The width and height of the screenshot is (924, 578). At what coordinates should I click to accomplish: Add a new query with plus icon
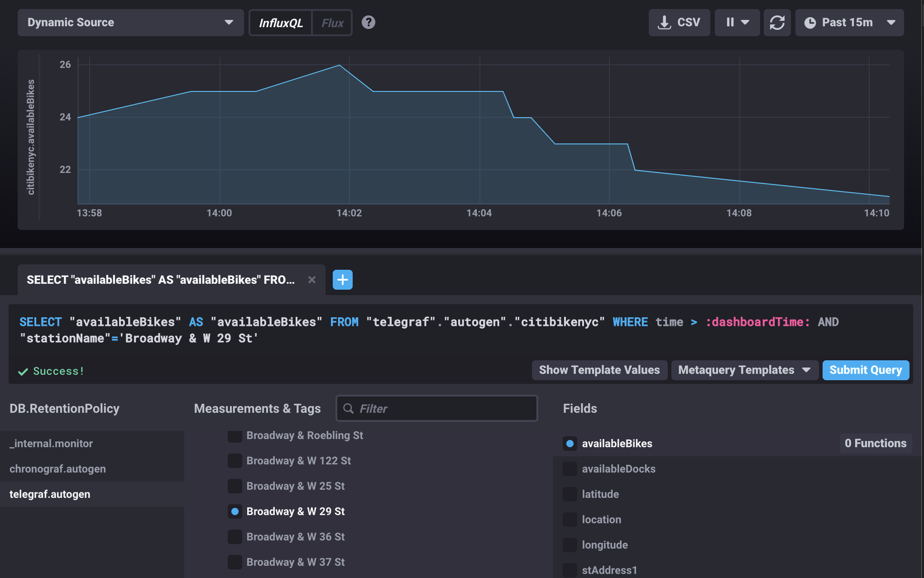pos(342,280)
